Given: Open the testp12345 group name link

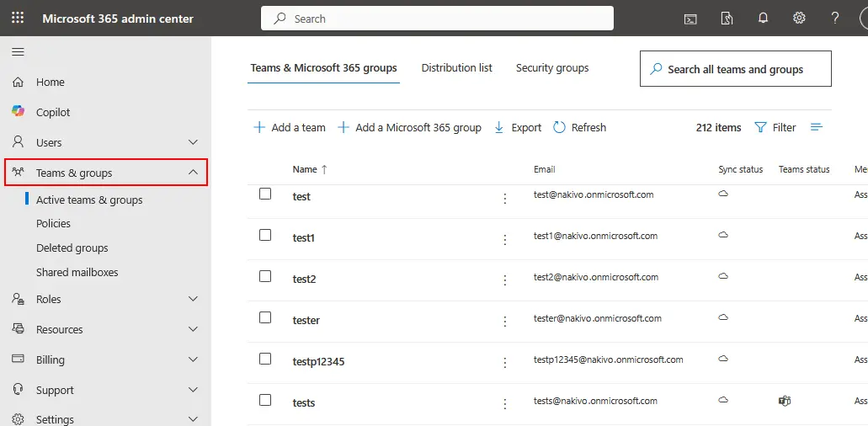Looking at the screenshot, I should [318, 362].
